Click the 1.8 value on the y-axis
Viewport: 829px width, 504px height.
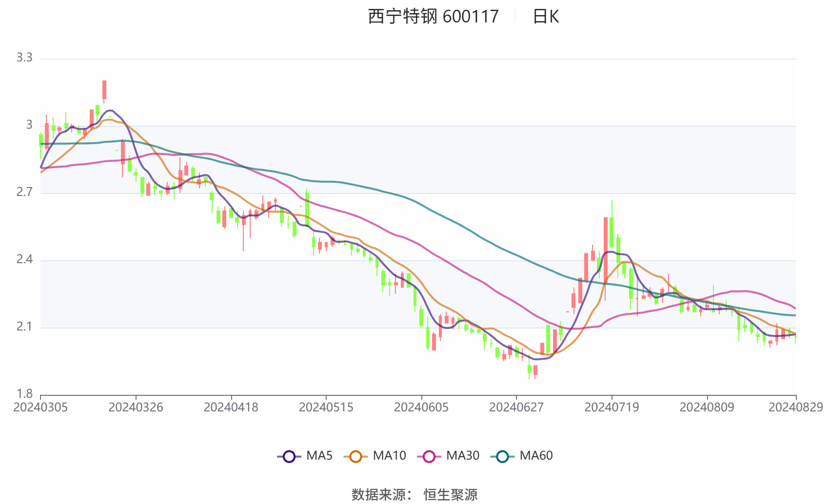pyautogui.click(x=24, y=393)
